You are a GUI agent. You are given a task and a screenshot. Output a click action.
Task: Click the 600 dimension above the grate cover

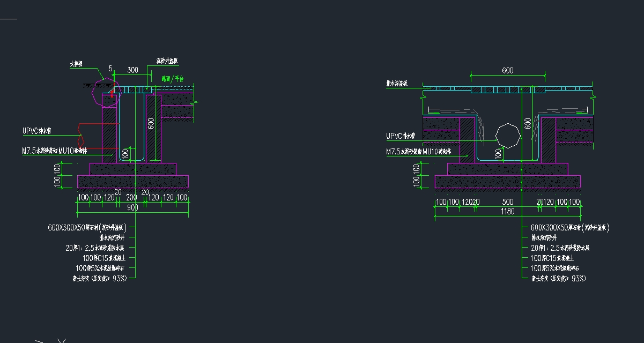(507, 70)
